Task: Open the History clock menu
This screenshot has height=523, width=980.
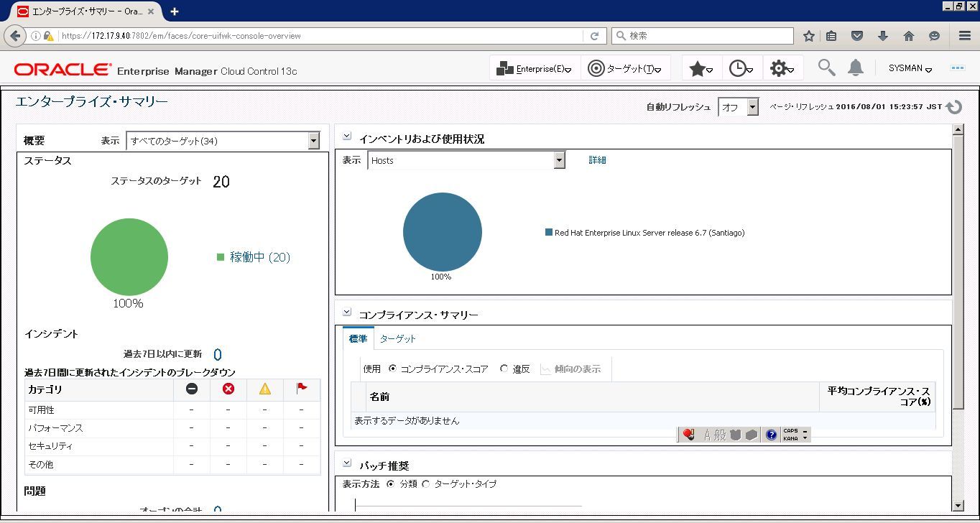Action: tap(741, 68)
